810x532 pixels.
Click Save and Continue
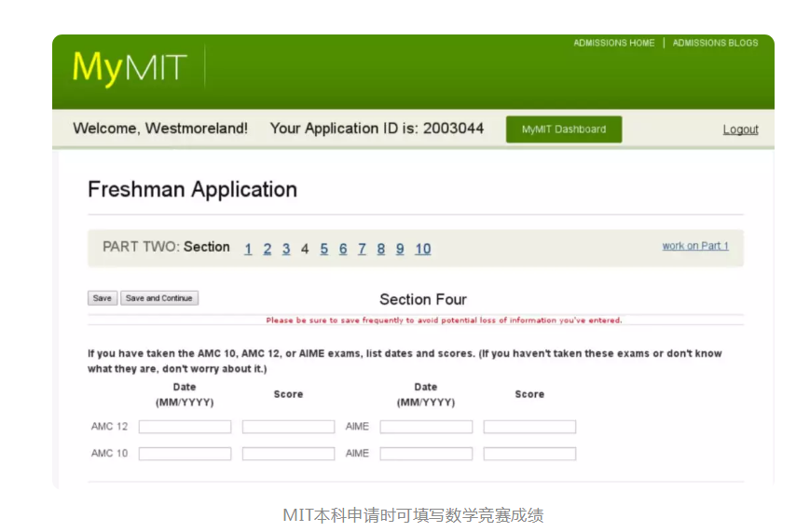pos(158,298)
